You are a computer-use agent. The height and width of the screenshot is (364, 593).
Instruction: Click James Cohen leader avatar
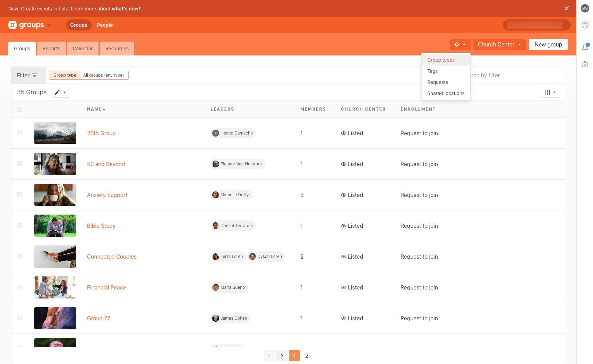click(x=216, y=318)
